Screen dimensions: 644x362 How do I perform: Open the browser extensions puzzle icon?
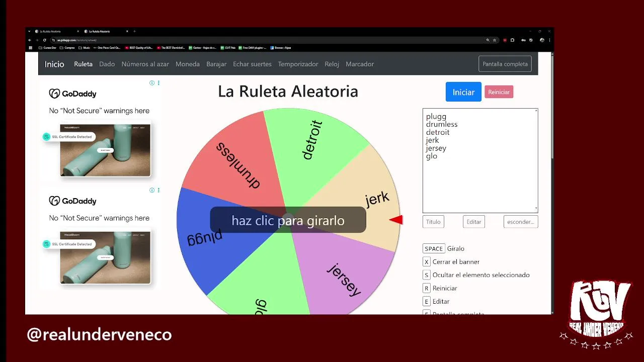coord(512,40)
